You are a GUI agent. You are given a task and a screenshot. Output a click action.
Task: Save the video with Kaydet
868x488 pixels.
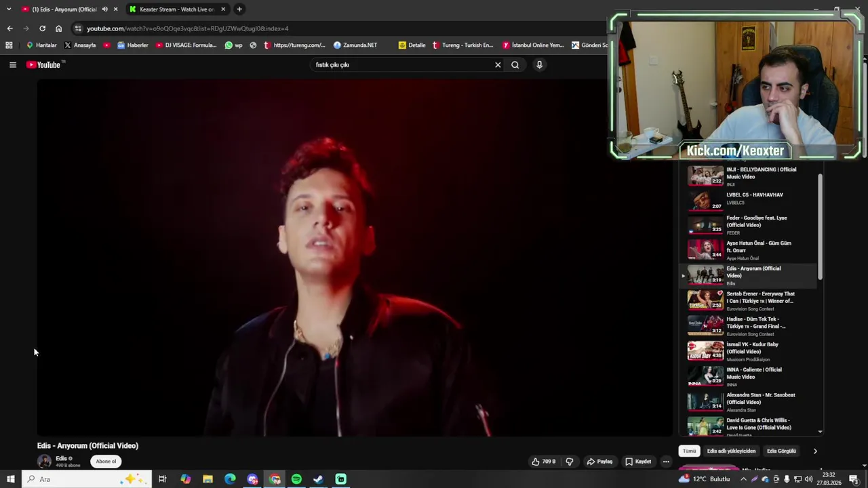click(638, 462)
